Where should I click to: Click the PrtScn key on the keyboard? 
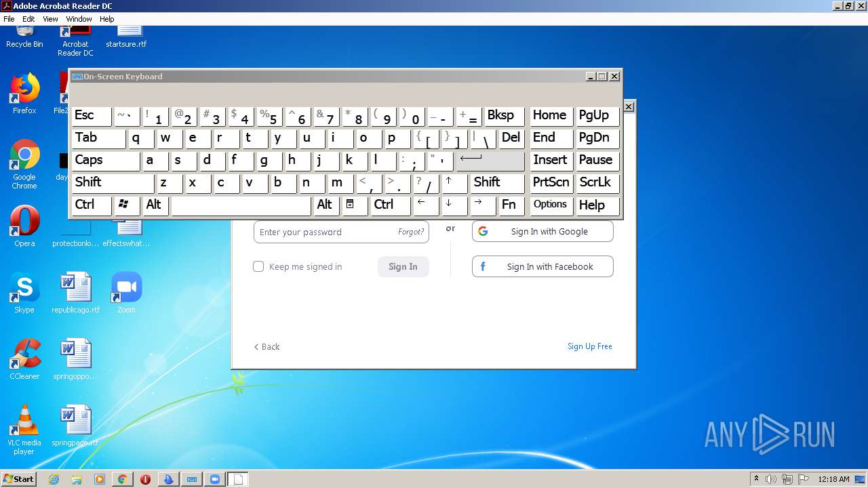[551, 183]
